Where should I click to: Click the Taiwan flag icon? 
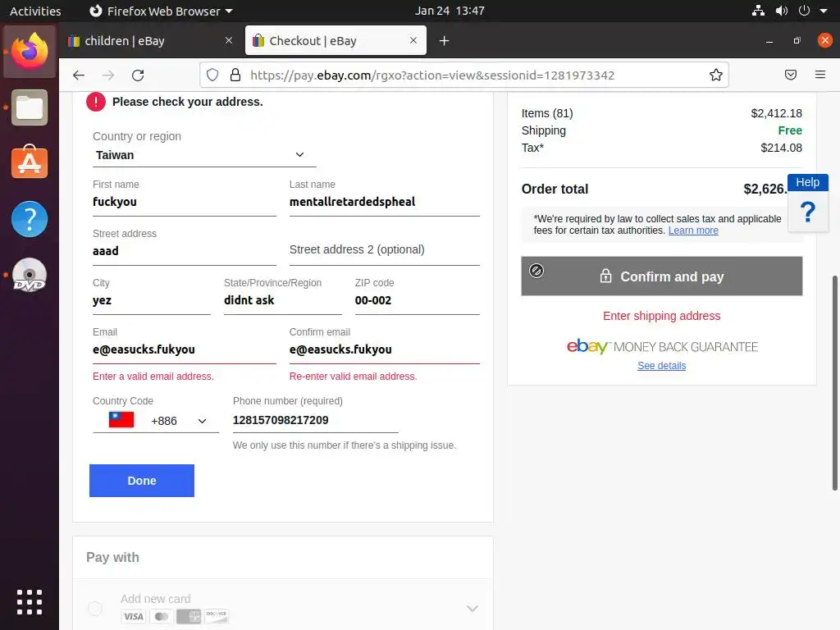click(x=121, y=419)
